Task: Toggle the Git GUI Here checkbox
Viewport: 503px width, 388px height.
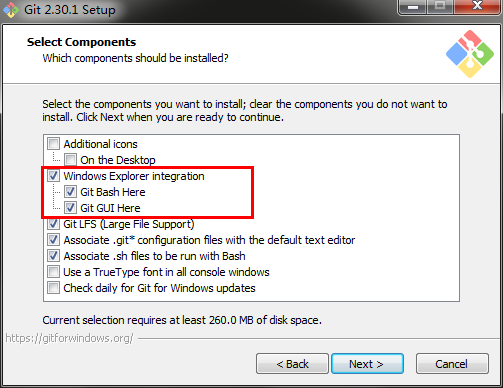Action: 70,208
